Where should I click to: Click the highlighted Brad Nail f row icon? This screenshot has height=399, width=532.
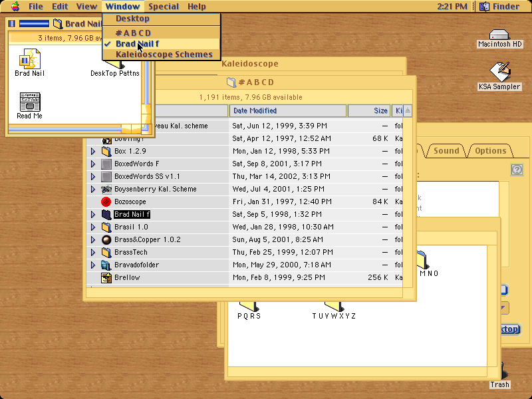(106, 214)
